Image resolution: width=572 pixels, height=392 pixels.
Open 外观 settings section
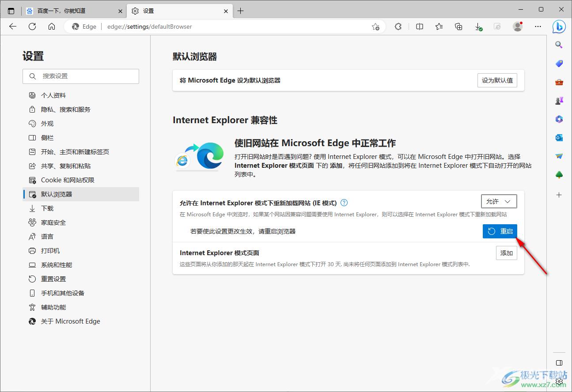point(81,124)
